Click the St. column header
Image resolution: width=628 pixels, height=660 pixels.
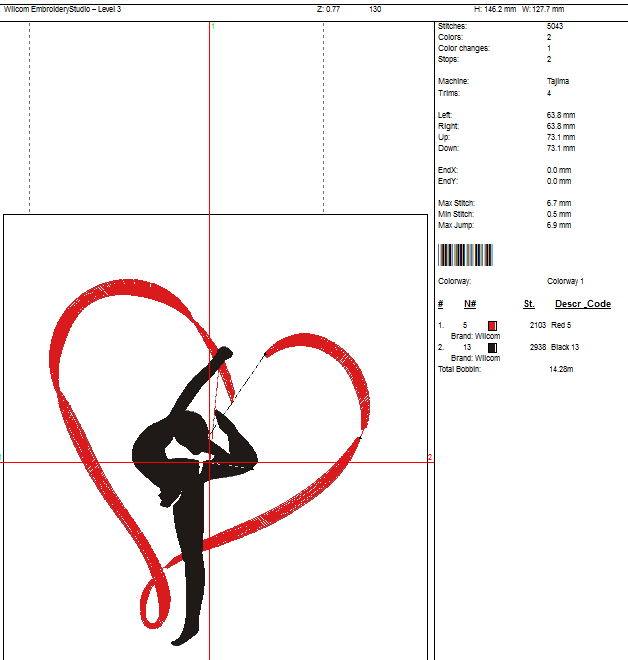click(x=529, y=304)
